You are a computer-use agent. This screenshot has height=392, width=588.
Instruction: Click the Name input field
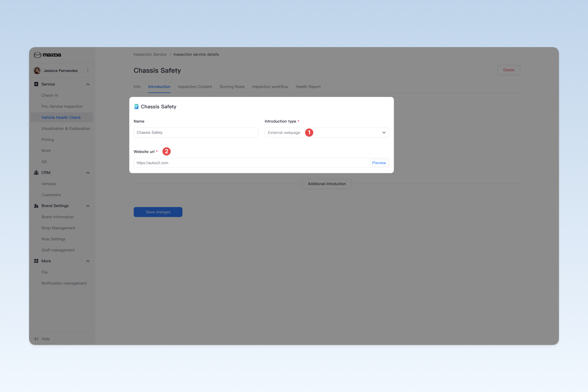coord(196,132)
